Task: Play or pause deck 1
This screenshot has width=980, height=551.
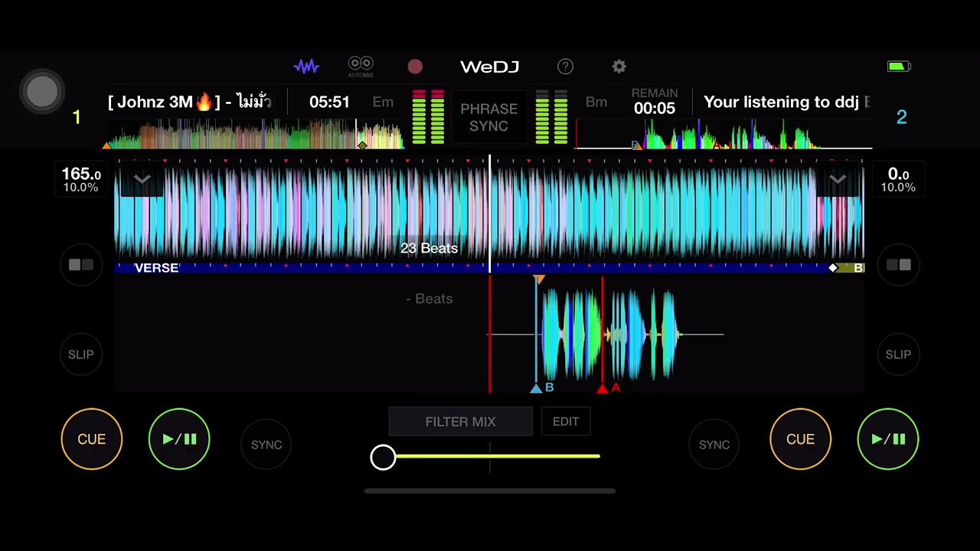Action: [x=179, y=439]
